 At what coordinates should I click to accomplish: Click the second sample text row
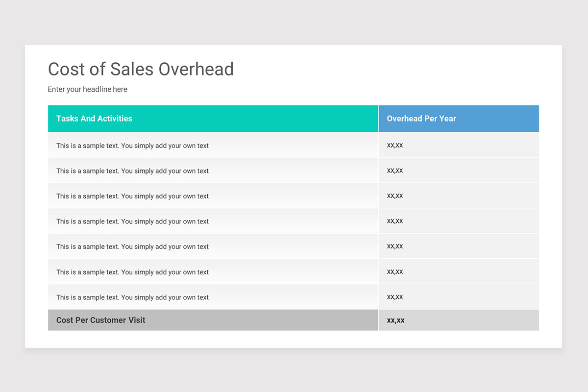pos(132,171)
